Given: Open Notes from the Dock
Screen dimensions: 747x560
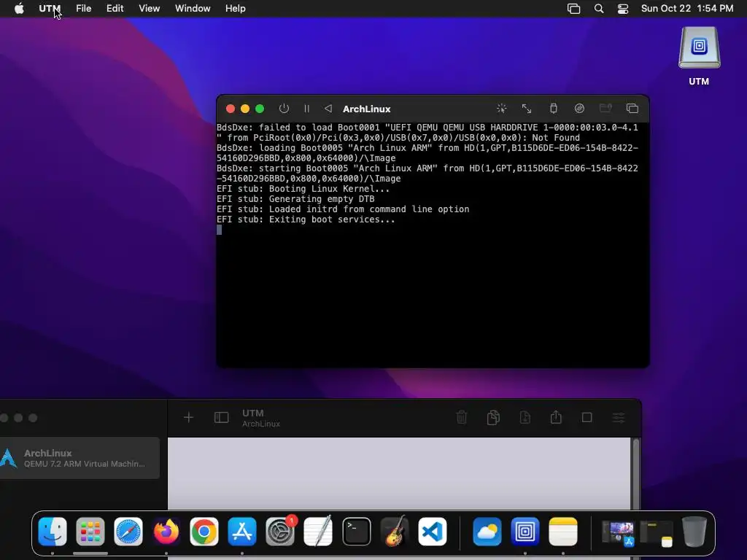Looking at the screenshot, I should click(x=563, y=531).
